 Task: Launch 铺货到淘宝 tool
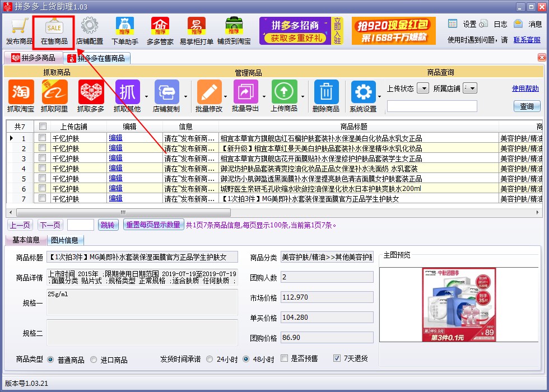pos(234,31)
